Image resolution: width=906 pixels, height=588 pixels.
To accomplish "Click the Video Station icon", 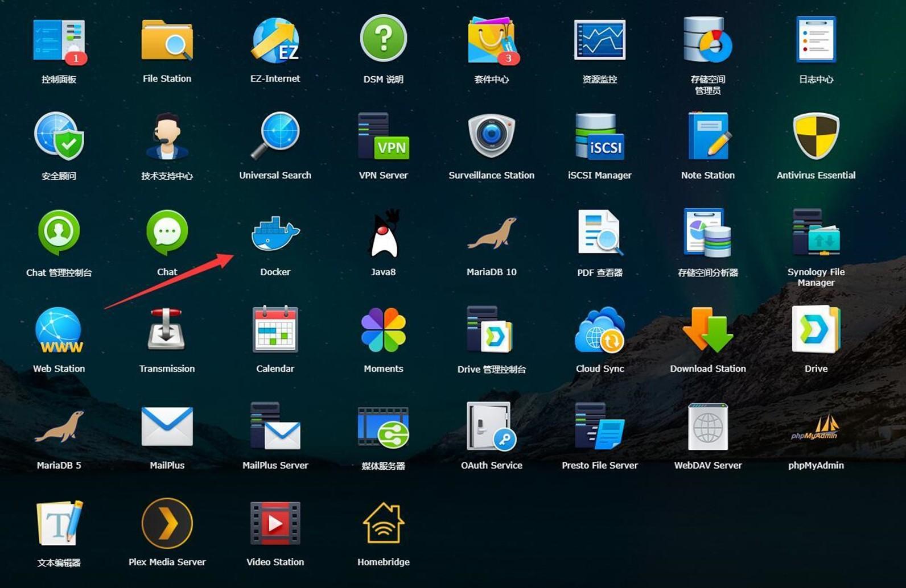I will point(275,523).
